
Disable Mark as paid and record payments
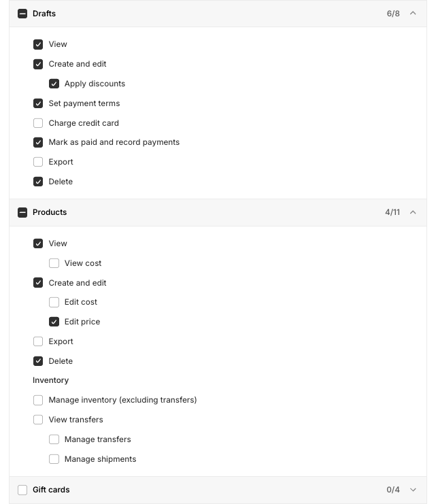pyautogui.click(x=38, y=143)
